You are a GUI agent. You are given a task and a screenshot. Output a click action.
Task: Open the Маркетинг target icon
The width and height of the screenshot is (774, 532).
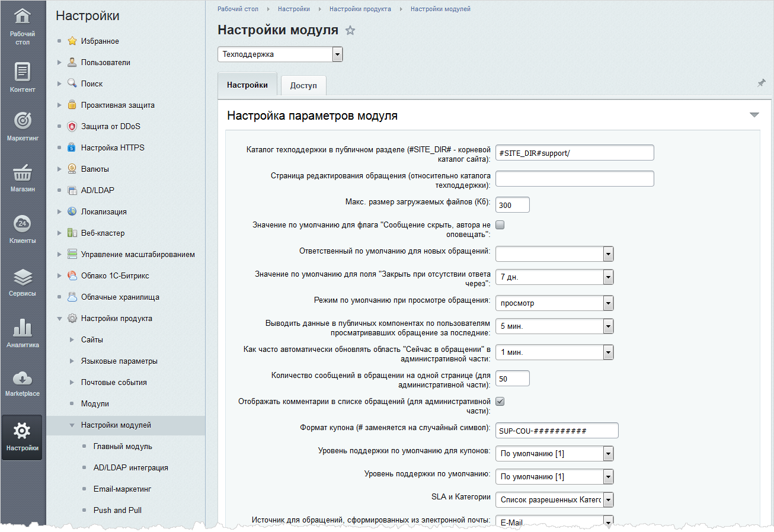pyautogui.click(x=23, y=121)
